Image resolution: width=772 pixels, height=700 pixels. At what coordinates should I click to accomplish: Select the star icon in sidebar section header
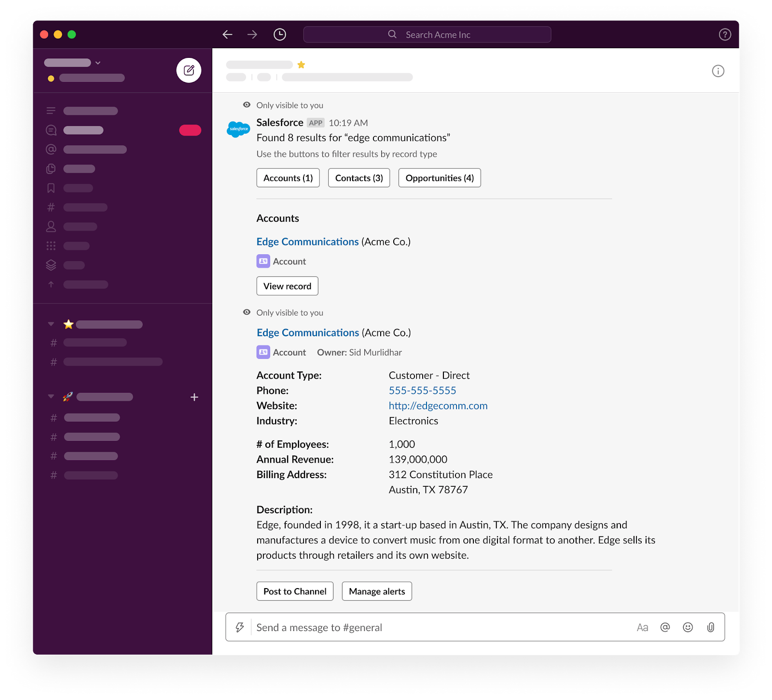69,324
